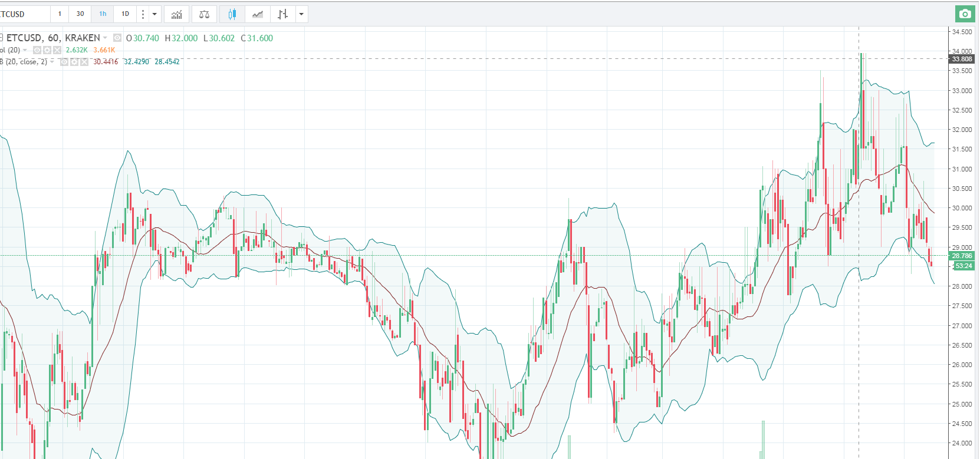Image resolution: width=980 pixels, height=459 pixels.
Task: Switch to the 30 minute interval
Action: coord(80,14)
